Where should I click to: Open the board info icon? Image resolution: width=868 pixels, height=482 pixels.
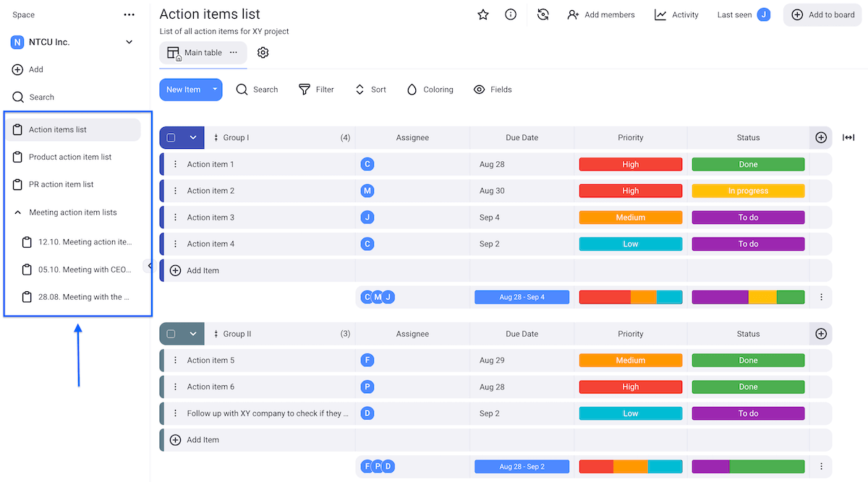[x=511, y=14]
